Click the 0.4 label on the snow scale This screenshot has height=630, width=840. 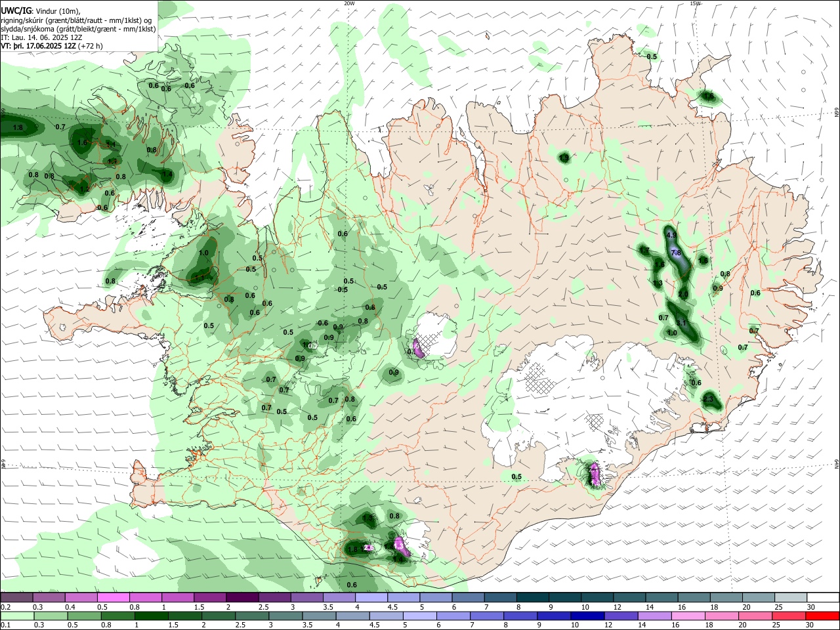(70, 607)
